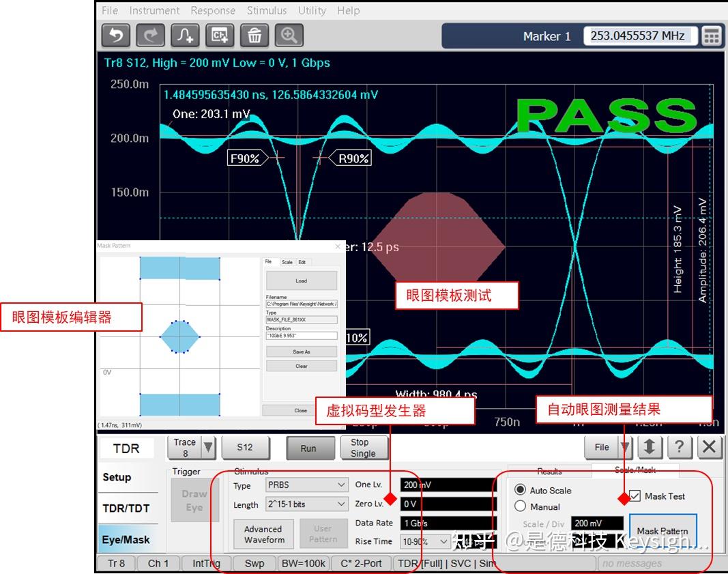This screenshot has height=574, width=728.
Task: Select the Manual scale radio button
Action: (x=521, y=506)
